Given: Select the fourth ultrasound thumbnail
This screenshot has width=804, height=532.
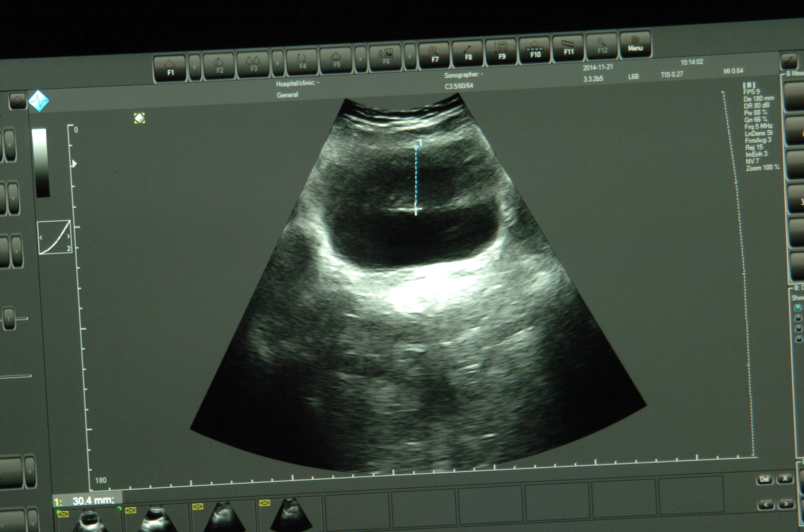Looking at the screenshot, I should coord(291,516).
